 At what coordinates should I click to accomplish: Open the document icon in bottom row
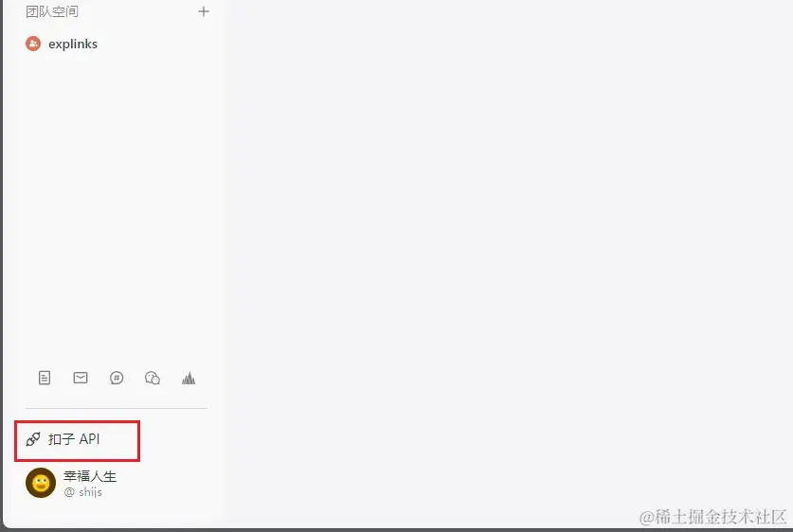(x=45, y=378)
